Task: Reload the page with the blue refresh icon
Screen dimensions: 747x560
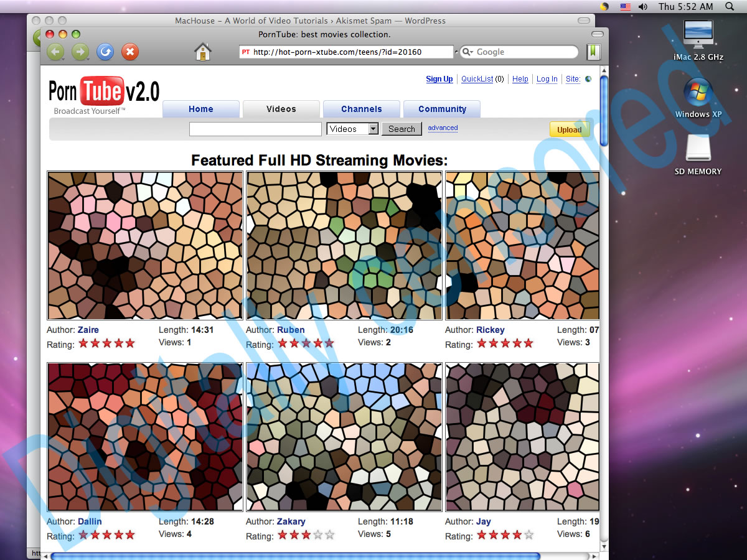Action: point(105,52)
